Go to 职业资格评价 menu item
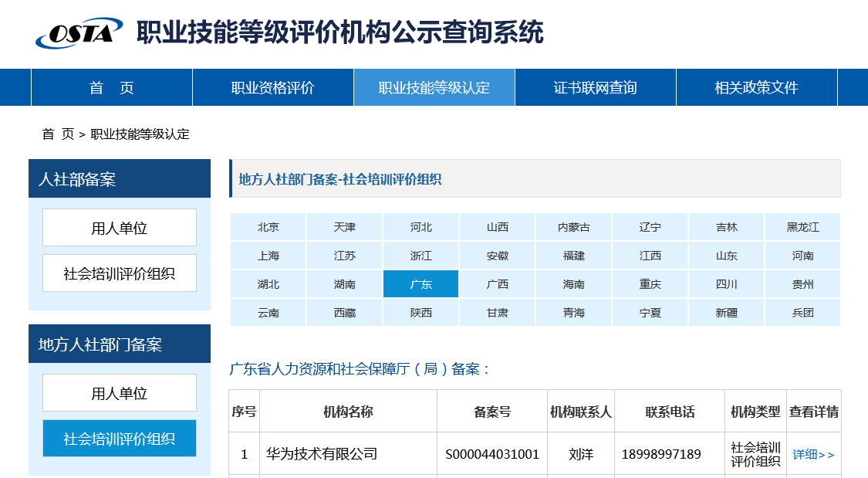The image size is (868, 478). point(273,88)
